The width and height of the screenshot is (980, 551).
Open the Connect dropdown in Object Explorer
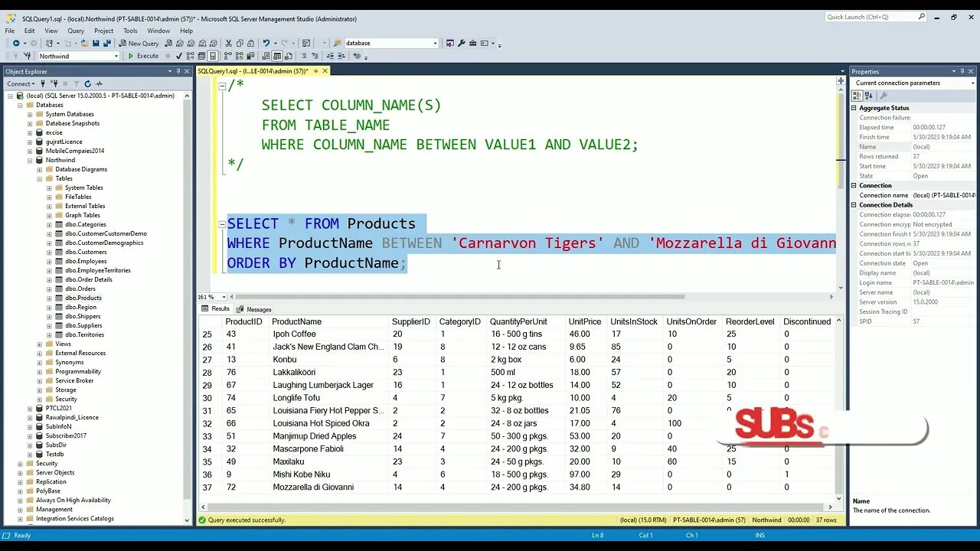[21, 83]
